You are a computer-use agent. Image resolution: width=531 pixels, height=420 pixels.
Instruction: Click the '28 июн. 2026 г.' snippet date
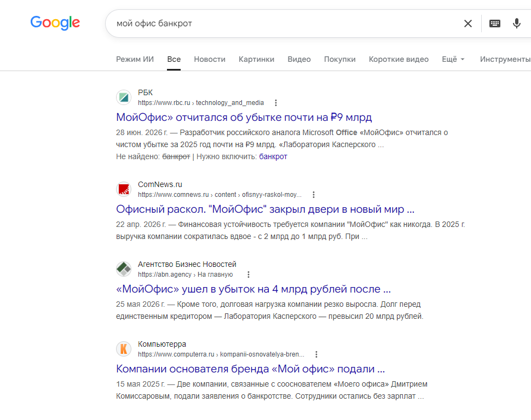tap(142, 133)
